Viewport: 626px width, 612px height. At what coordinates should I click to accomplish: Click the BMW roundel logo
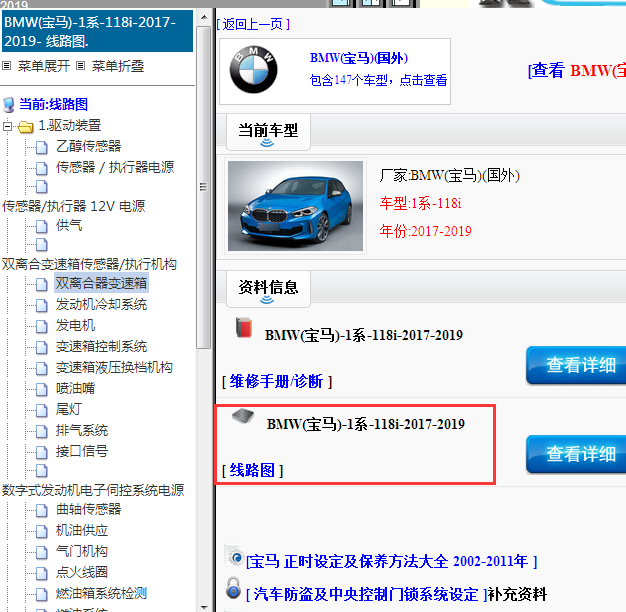pos(253,70)
